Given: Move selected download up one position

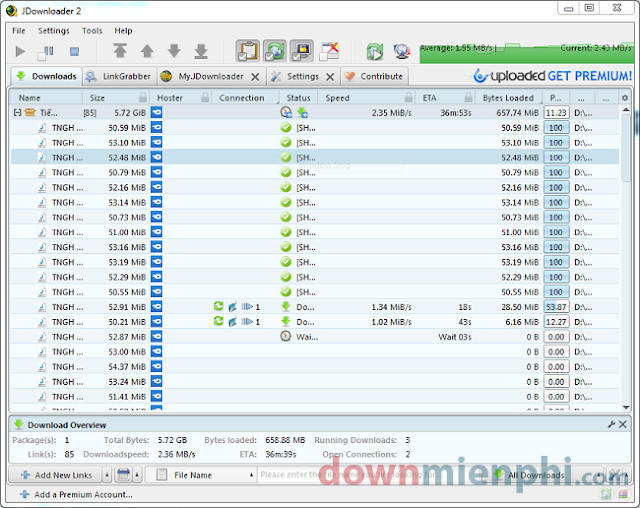Looking at the screenshot, I should tap(147, 51).
